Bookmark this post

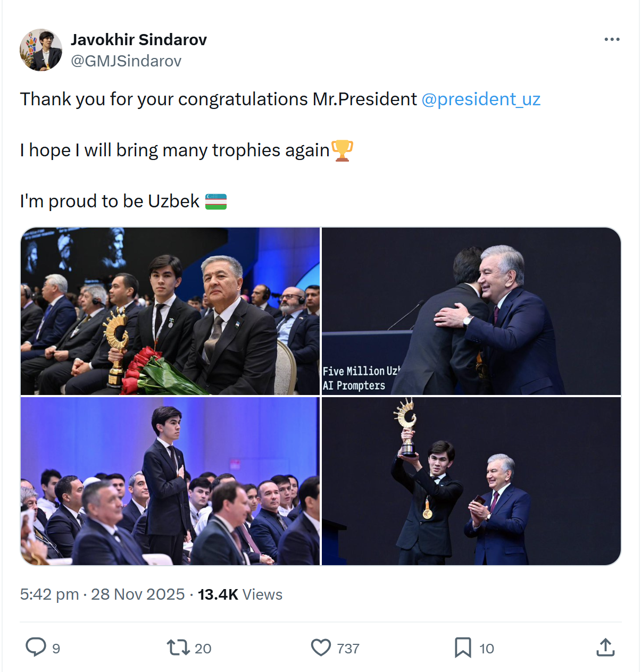pyautogui.click(x=463, y=648)
